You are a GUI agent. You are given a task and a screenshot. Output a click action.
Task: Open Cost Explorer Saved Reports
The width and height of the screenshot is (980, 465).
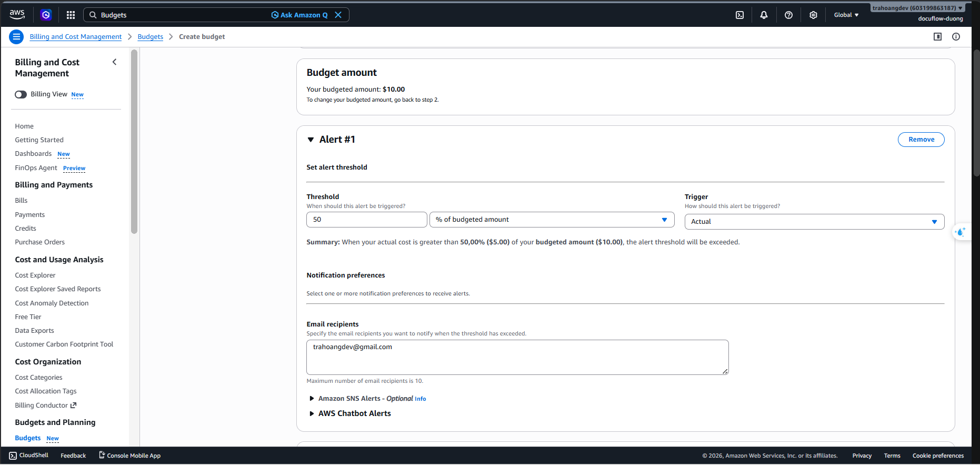click(x=58, y=289)
